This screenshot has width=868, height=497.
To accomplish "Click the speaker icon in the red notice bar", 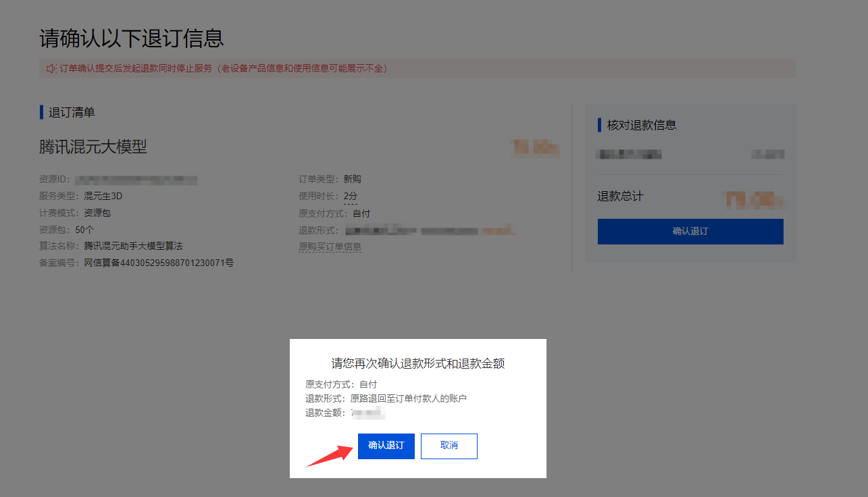I will (x=51, y=68).
